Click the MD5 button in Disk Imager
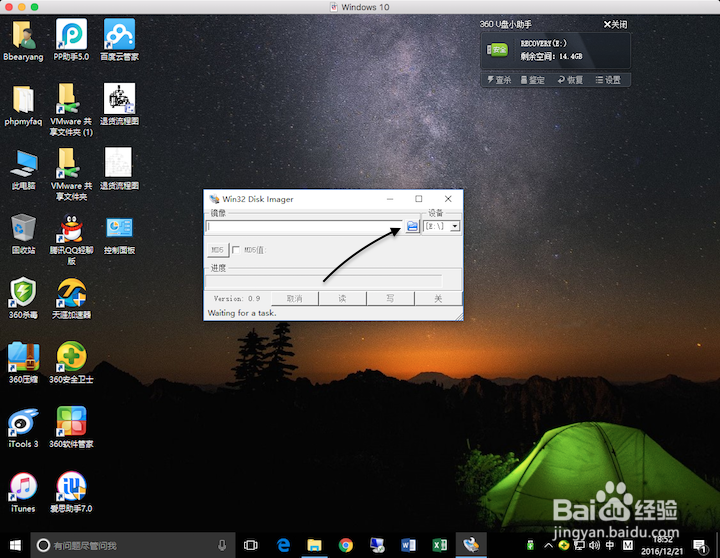 click(217, 250)
